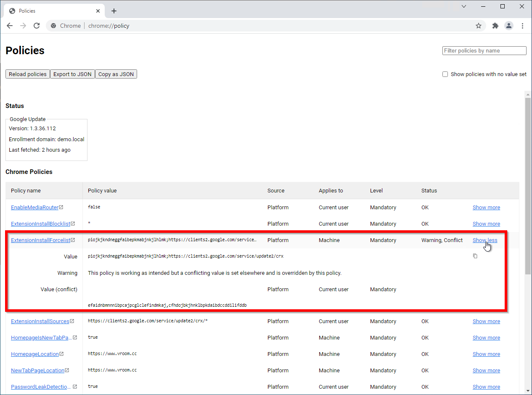Bookmark this page with star icon

[478, 26]
